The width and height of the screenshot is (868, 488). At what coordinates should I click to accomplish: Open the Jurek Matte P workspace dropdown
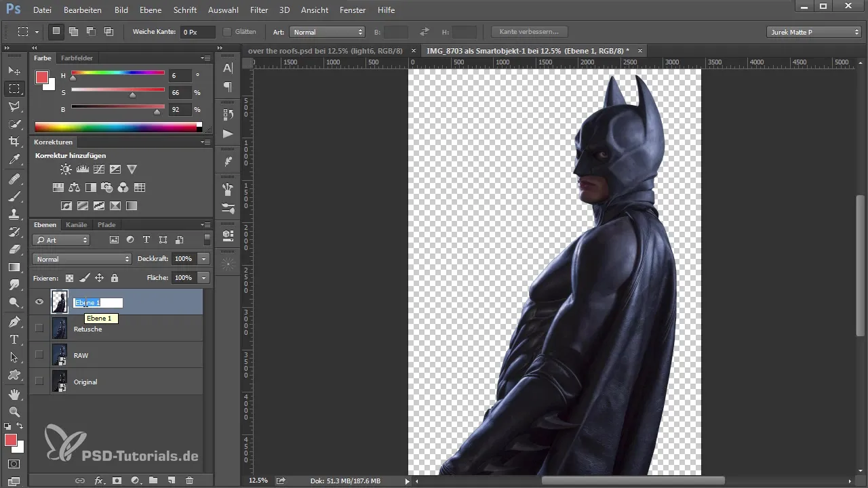(x=814, y=32)
